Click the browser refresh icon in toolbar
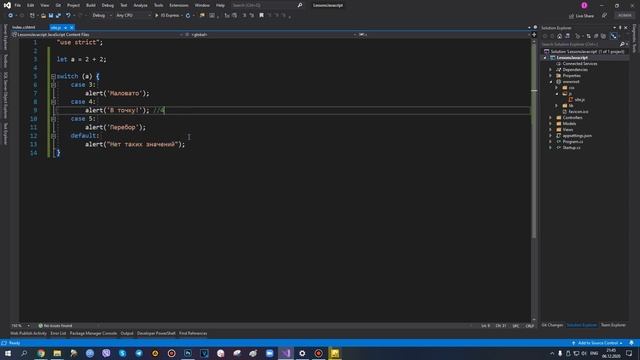Image resolution: width=640 pixels, height=360 pixels. 188,16
